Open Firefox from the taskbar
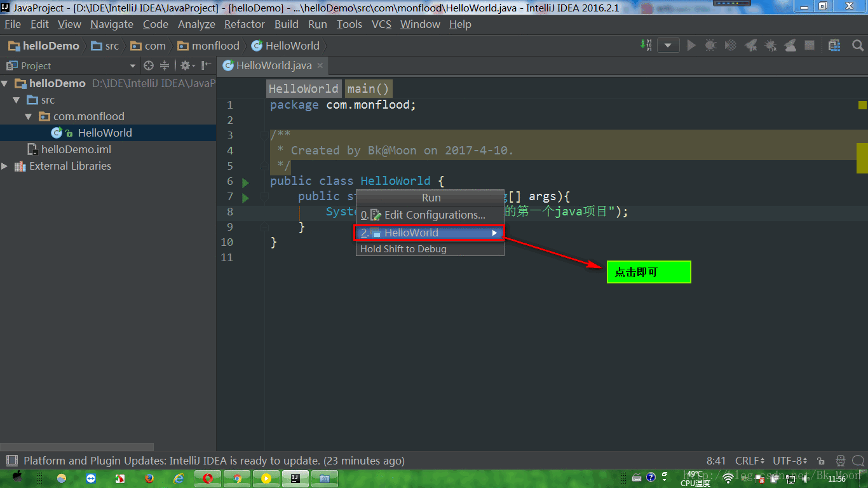 click(149, 478)
